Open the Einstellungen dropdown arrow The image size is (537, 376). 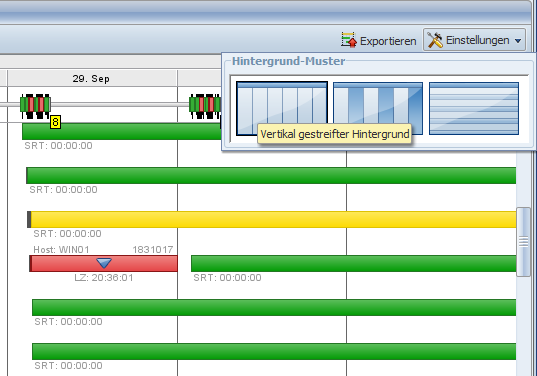pos(518,41)
